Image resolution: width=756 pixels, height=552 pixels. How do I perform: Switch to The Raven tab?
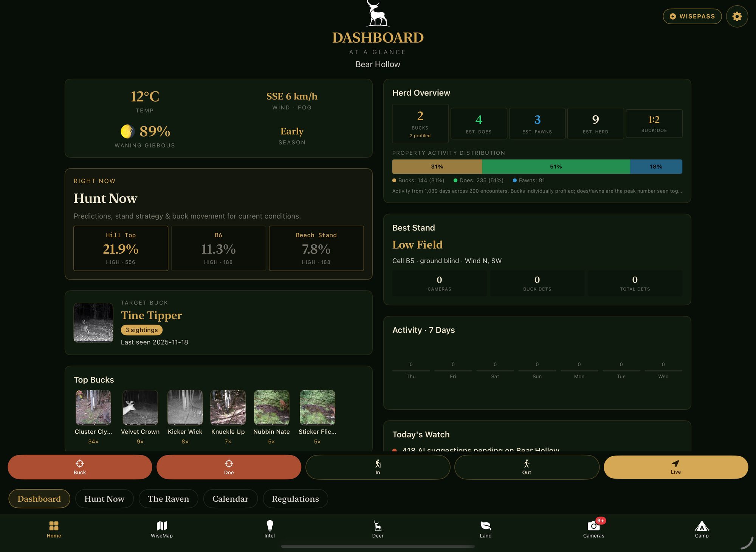pyautogui.click(x=168, y=499)
